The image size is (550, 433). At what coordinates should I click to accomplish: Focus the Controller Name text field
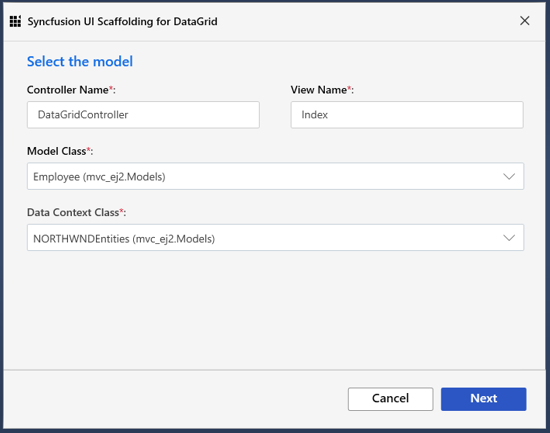coord(143,115)
